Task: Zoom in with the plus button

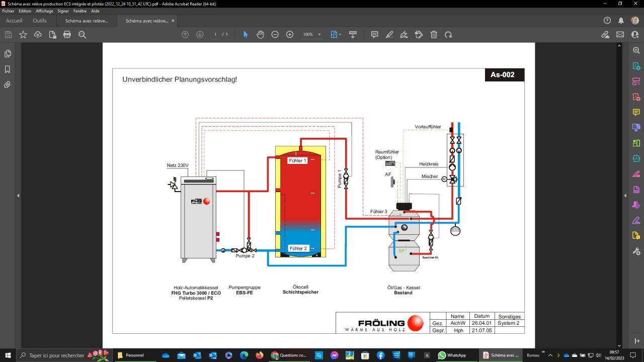Action: coord(290,35)
